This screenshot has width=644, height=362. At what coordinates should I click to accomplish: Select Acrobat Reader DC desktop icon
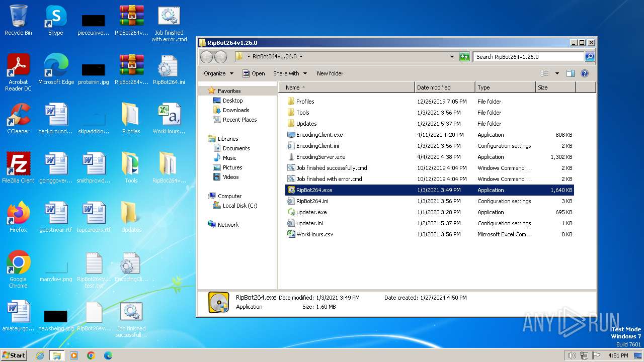click(x=18, y=72)
